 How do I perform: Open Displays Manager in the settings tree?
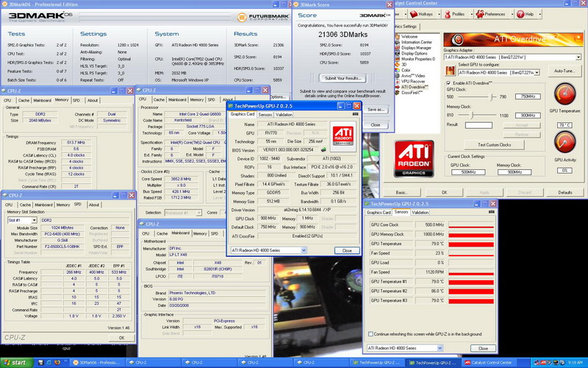[x=416, y=48]
